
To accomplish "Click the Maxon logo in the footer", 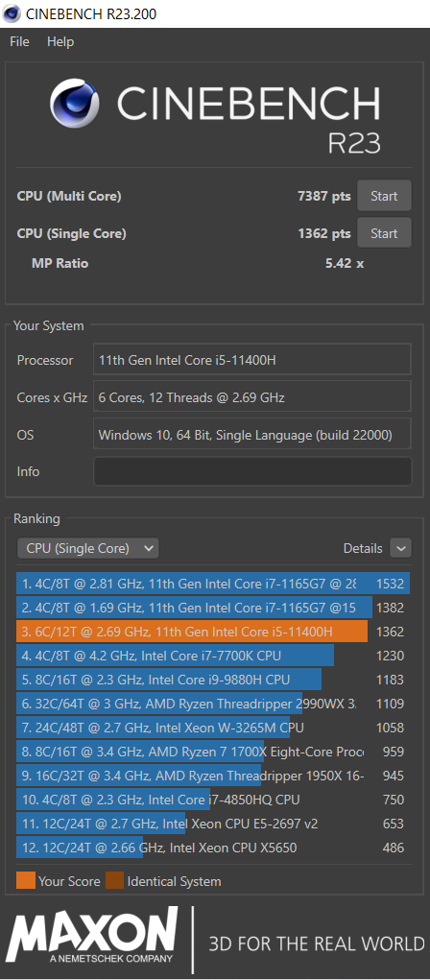I will (x=92, y=935).
